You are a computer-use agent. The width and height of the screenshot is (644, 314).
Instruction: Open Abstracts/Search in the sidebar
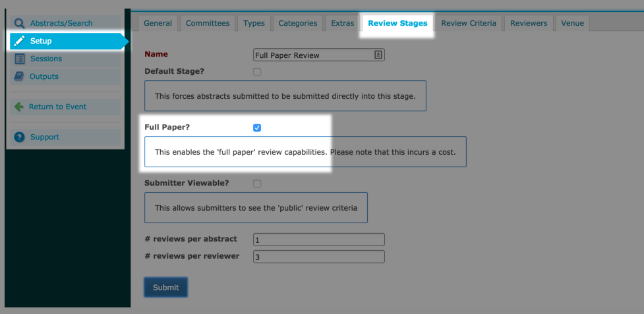click(65, 23)
